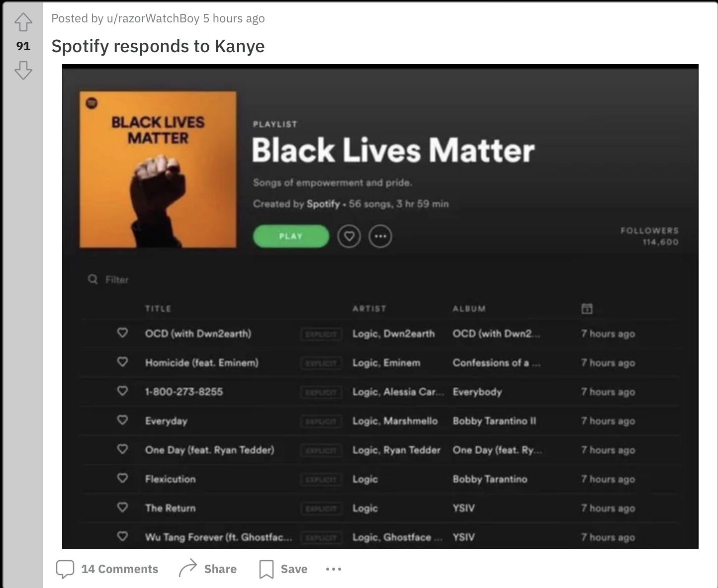This screenshot has width=718, height=588.
Task: Open artist Logic, Ghostface
Action: tap(398, 537)
